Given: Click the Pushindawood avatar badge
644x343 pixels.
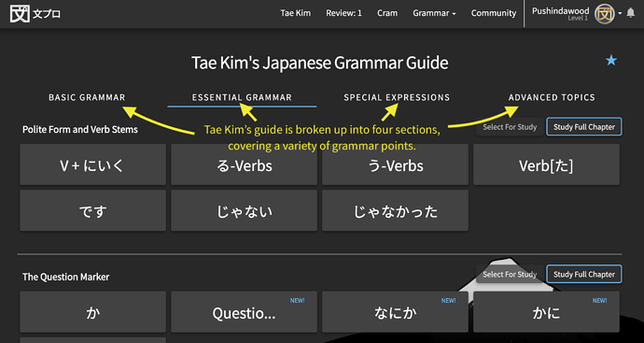Looking at the screenshot, I should tap(604, 14).
